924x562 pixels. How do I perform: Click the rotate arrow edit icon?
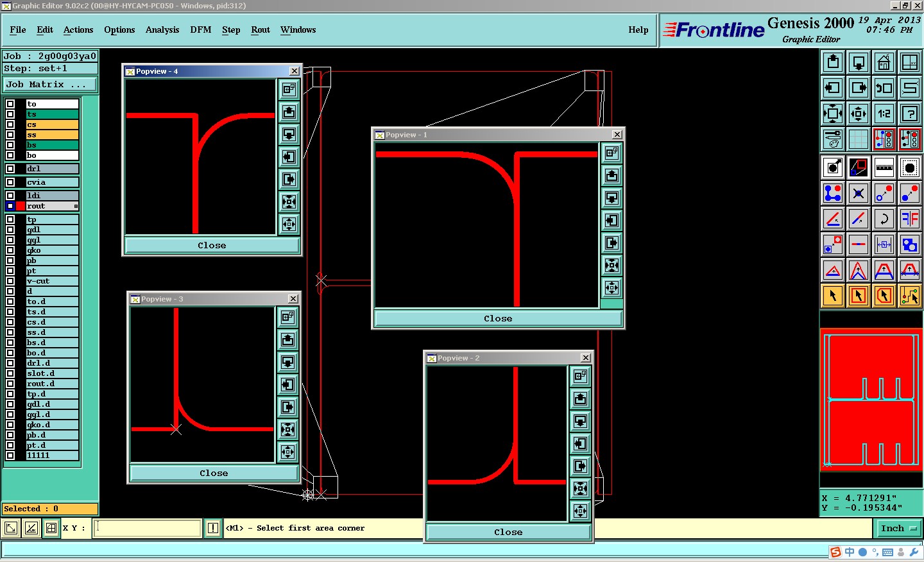(884, 219)
